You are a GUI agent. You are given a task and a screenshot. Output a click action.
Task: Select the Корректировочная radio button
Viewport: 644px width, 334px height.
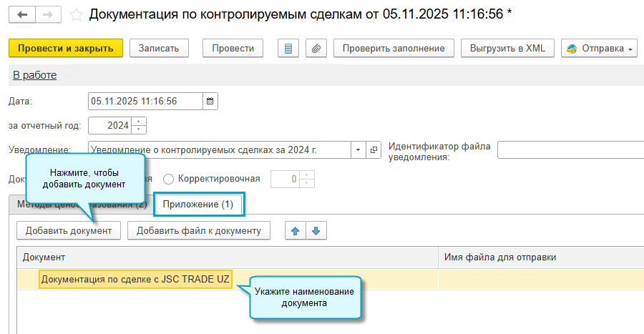click(169, 179)
